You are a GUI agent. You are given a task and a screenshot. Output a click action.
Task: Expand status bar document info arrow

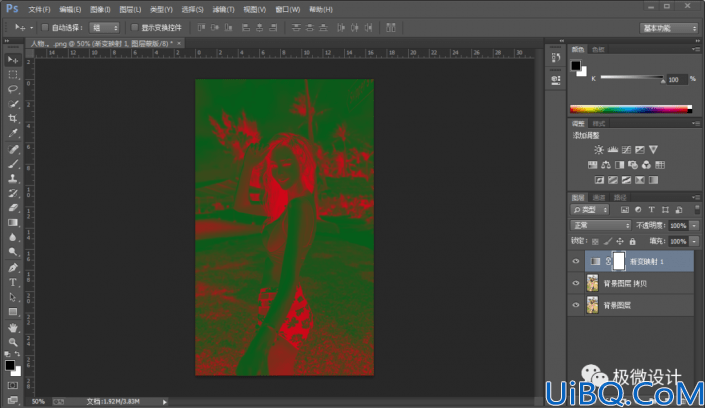click(x=165, y=402)
